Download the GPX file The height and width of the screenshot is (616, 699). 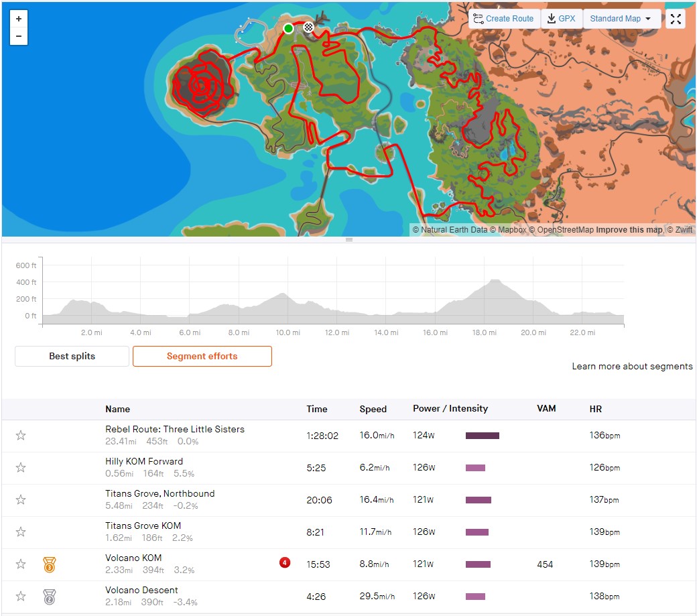point(561,19)
